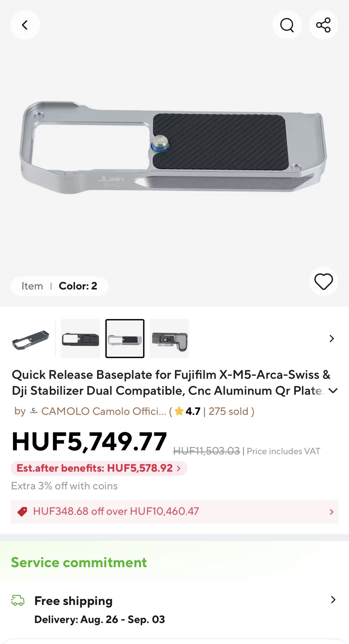This screenshot has height=644, width=349.
Task: Open Est.after benefits price details
Action: point(99,468)
